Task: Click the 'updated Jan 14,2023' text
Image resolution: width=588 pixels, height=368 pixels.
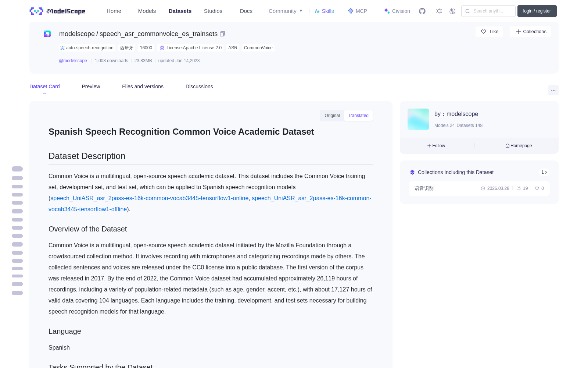Action: [179, 61]
